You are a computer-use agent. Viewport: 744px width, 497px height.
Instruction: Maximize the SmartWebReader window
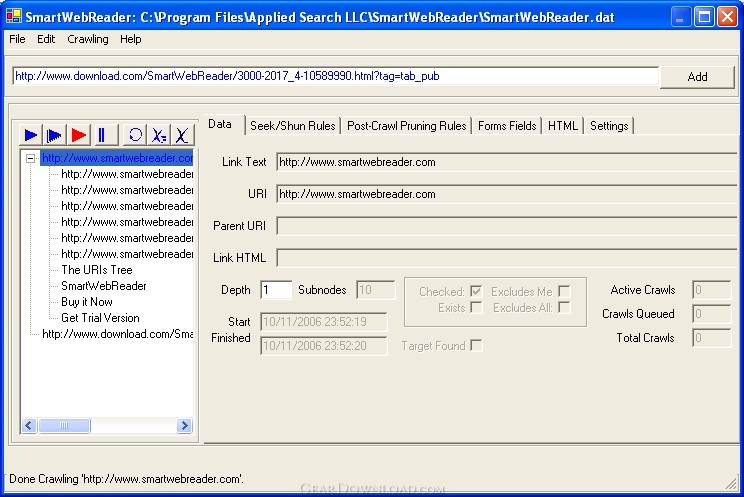[704, 18]
